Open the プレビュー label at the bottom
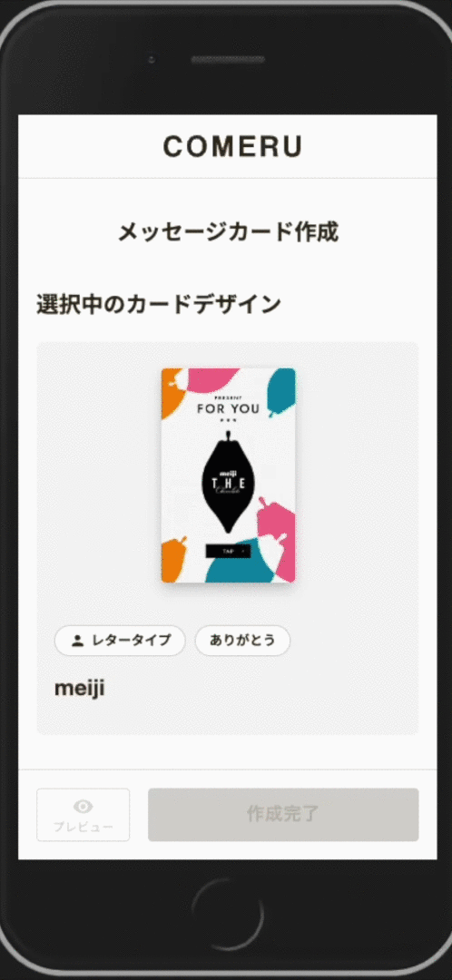 84,827
